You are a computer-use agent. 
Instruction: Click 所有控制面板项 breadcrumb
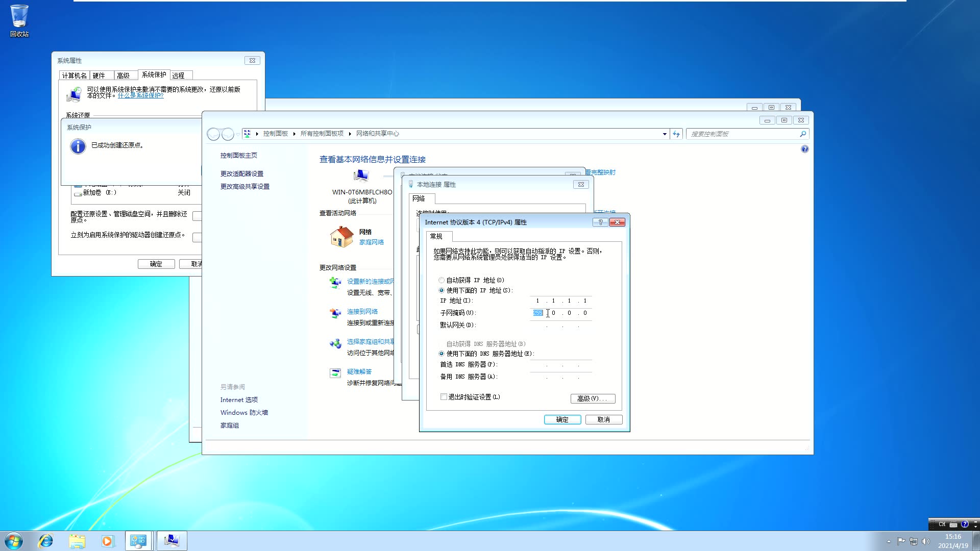(x=322, y=134)
